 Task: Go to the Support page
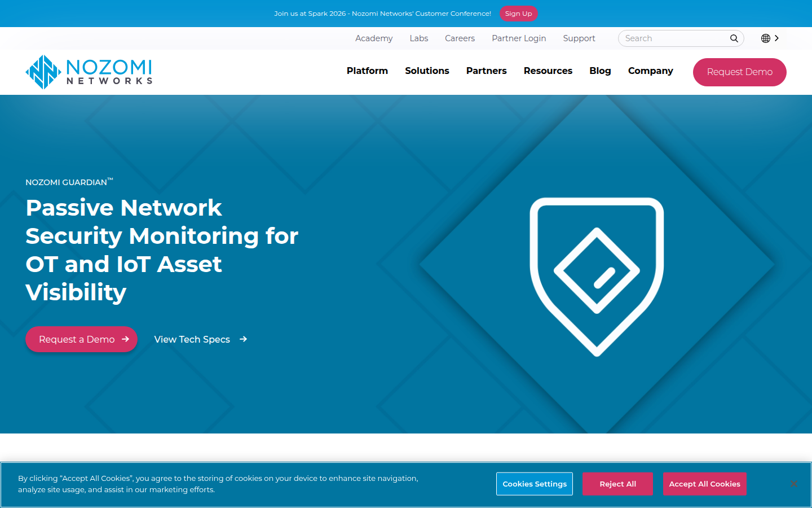click(x=579, y=38)
